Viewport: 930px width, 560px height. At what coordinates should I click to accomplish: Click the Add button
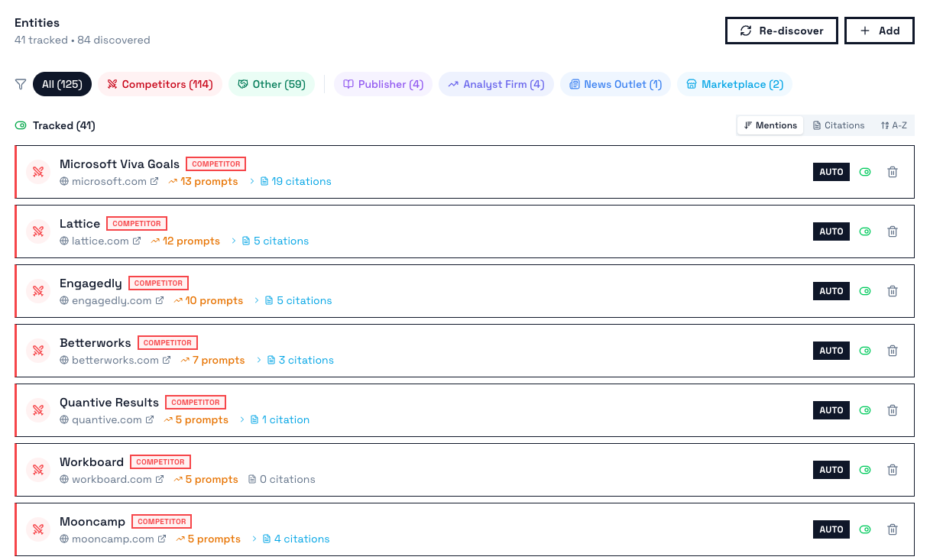coord(879,31)
